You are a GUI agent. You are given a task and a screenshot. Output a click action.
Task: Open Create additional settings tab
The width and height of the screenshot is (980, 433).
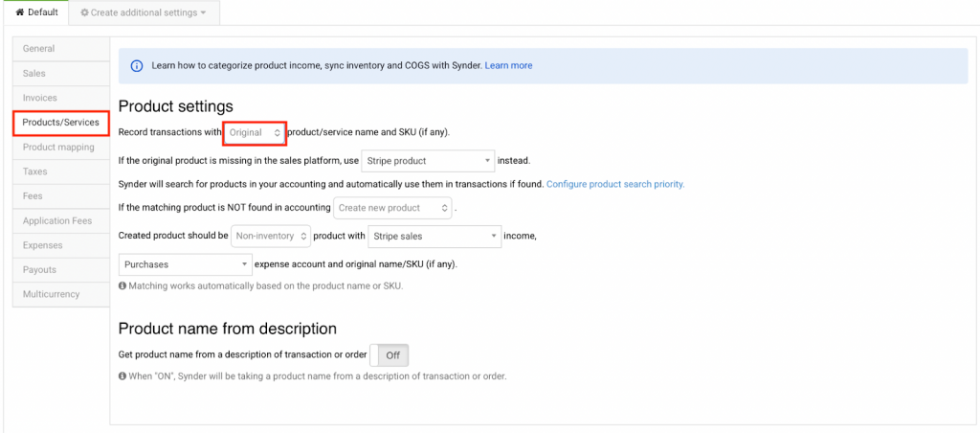pos(144,12)
